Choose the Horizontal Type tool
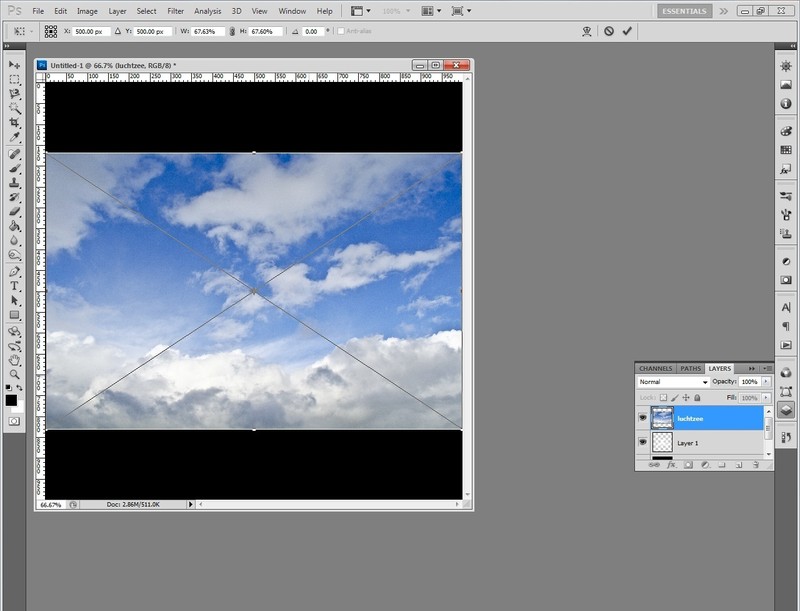The height and width of the screenshot is (611, 800). [x=14, y=285]
